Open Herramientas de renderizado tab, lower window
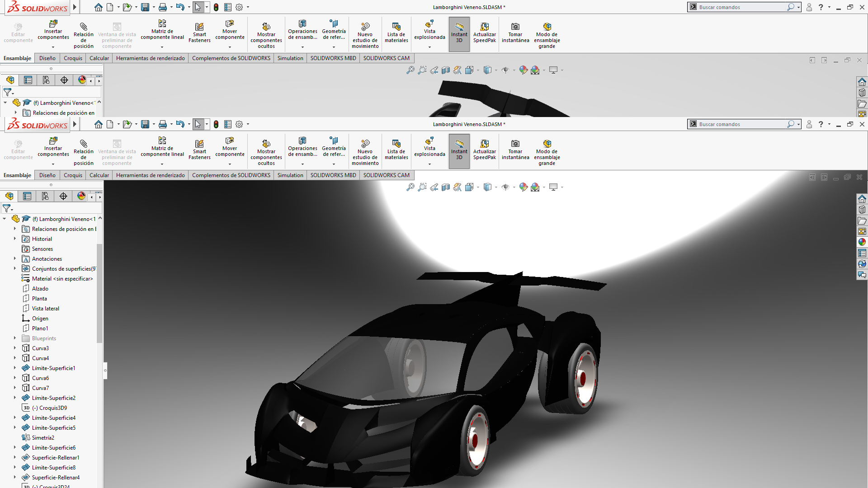Viewport: 868px width, 488px height. point(151,175)
